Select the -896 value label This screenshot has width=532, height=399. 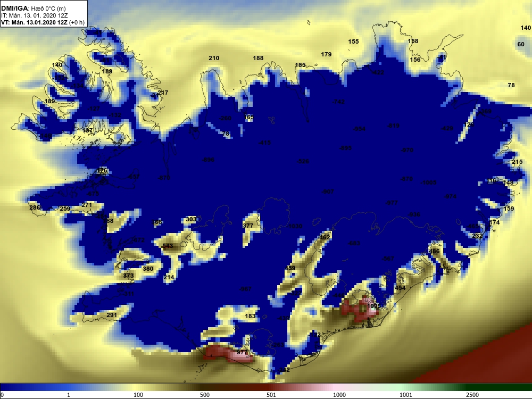click(208, 160)
